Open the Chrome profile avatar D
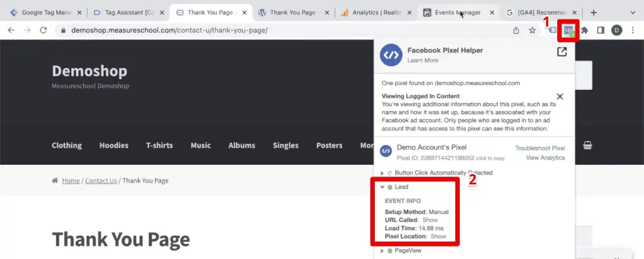The width and height of the screenshot is (644, 259). click(x=616, y=30)
